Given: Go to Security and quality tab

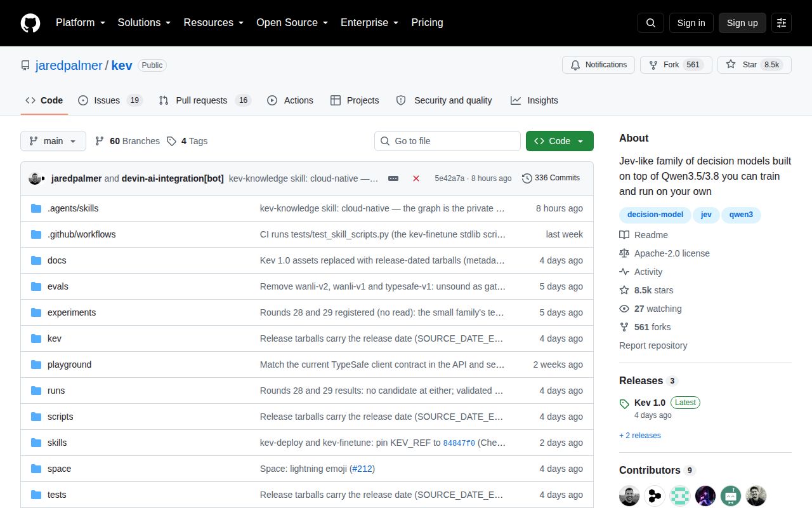Looking at the screenshot, I should pyautogui.click(x=444, y=100).
